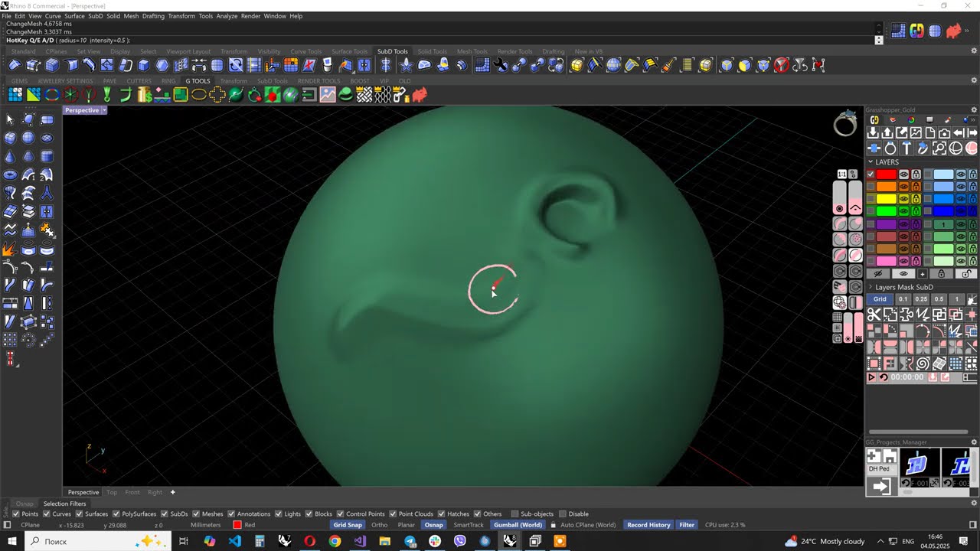This screenshot has width=980, height=551.
Task: Check the Disable filter checkbox
Action: 563,514
